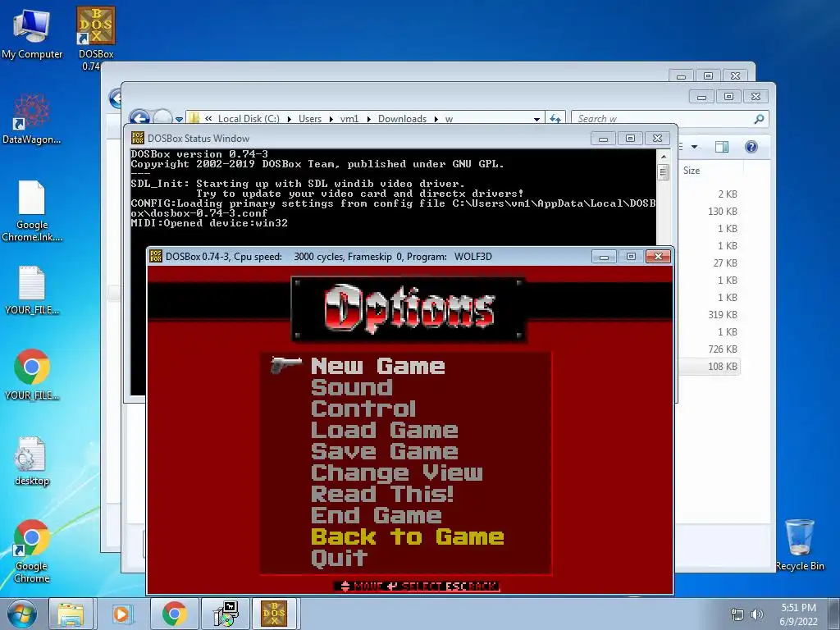This screenshot has height=630, width=840.
Task: Click DOSBox icon in game window title bar
Action: coord(156,256)
